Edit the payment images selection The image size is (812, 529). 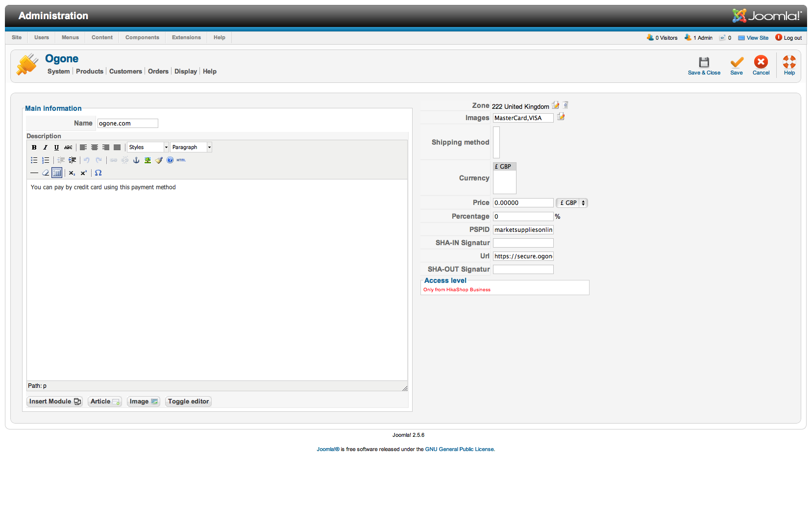tap(561, 117)
